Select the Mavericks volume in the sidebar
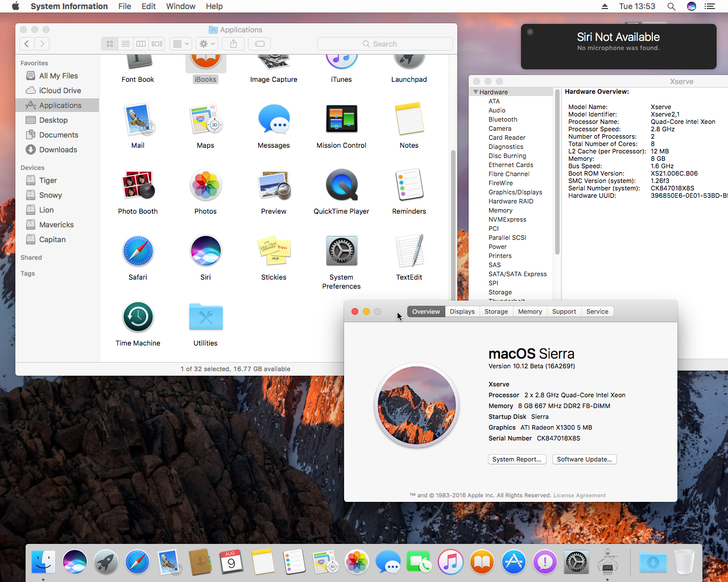The height and width of the screenshot is (582, 728). [x=57, y=225]
